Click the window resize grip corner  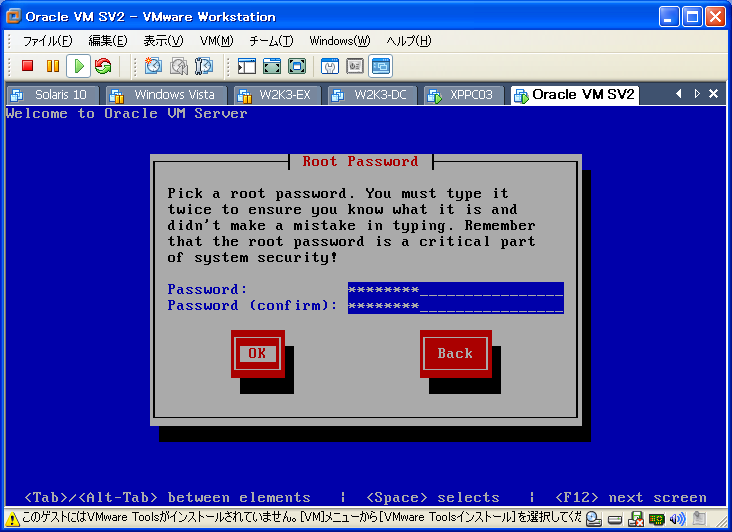tap(721, 521)
